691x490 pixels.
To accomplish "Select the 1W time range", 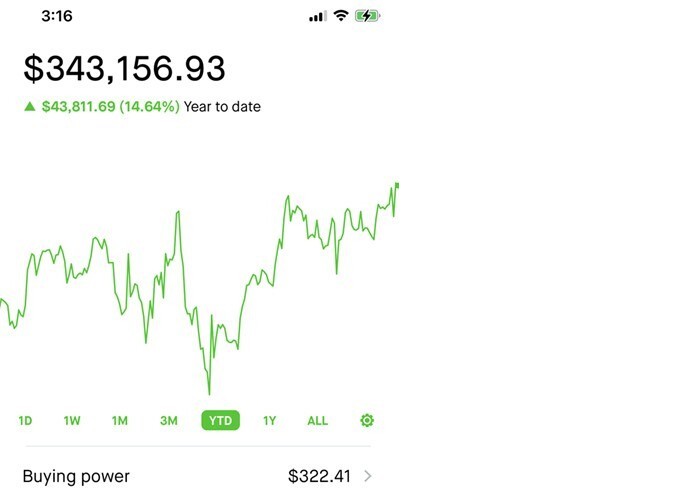I will [x=72, y=420].
